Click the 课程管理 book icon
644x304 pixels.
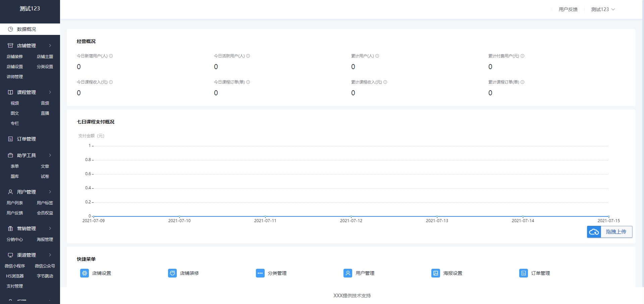click(x=10, y=92)
